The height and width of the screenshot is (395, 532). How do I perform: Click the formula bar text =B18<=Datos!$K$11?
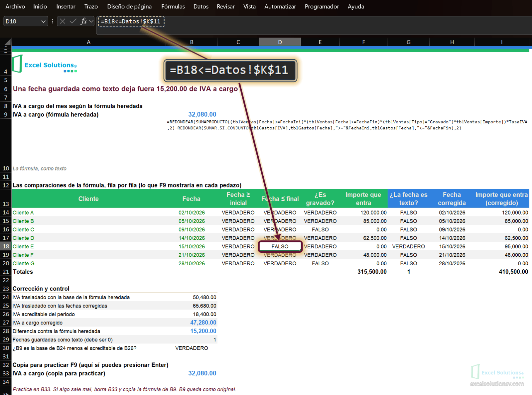[131, 21]
